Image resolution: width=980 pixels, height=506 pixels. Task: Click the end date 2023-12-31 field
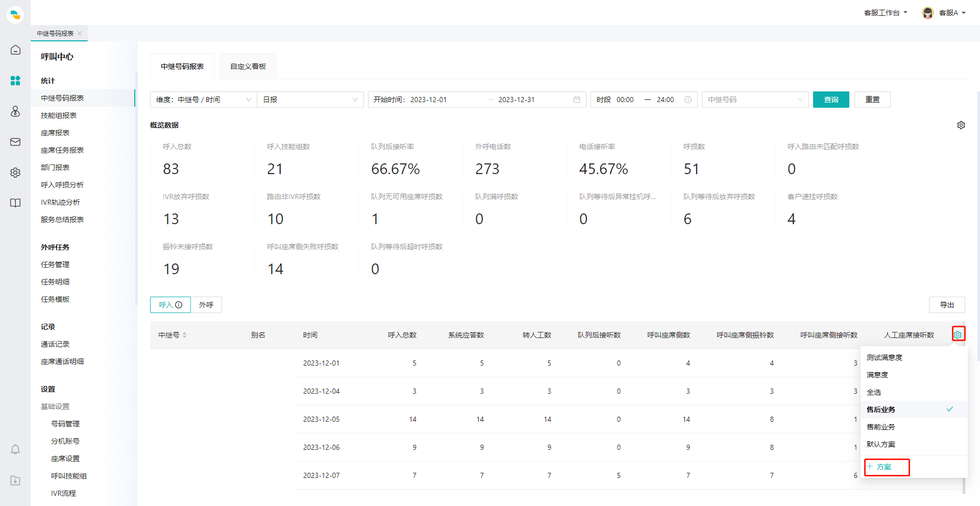pos(516,100)
